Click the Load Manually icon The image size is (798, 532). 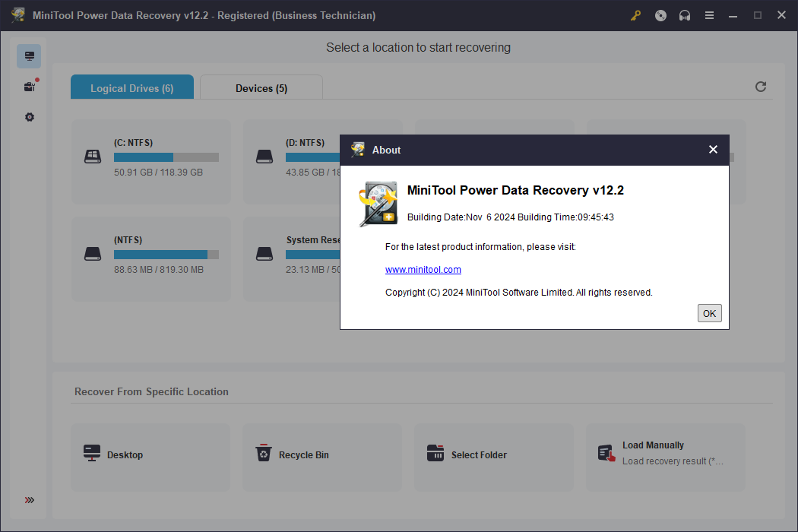[x=606, y=453]
